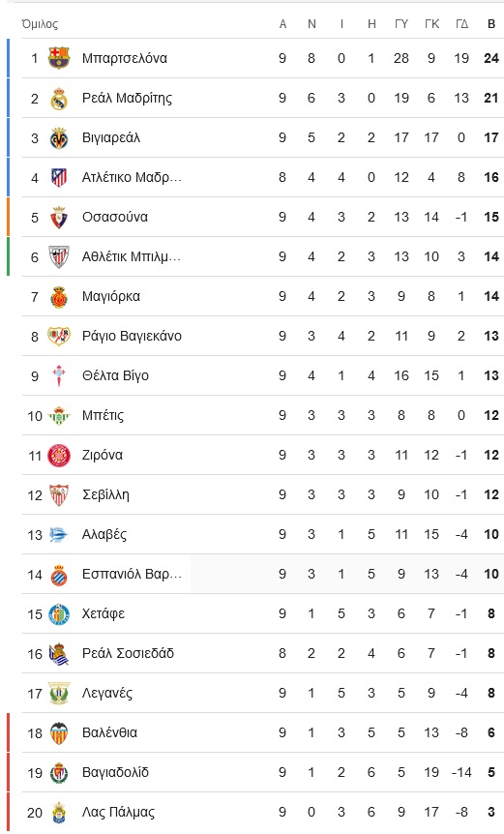The width and height of the screenshot is (504, 834).
Task: Select the Villarreal yellow badge
Action: (x=59, y=137)
